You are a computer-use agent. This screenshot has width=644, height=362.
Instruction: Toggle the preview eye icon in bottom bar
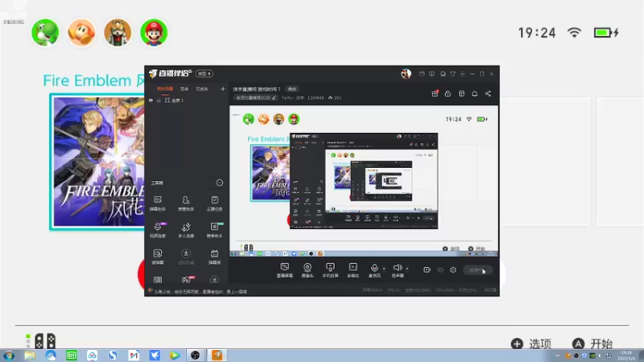coord(440,269)
